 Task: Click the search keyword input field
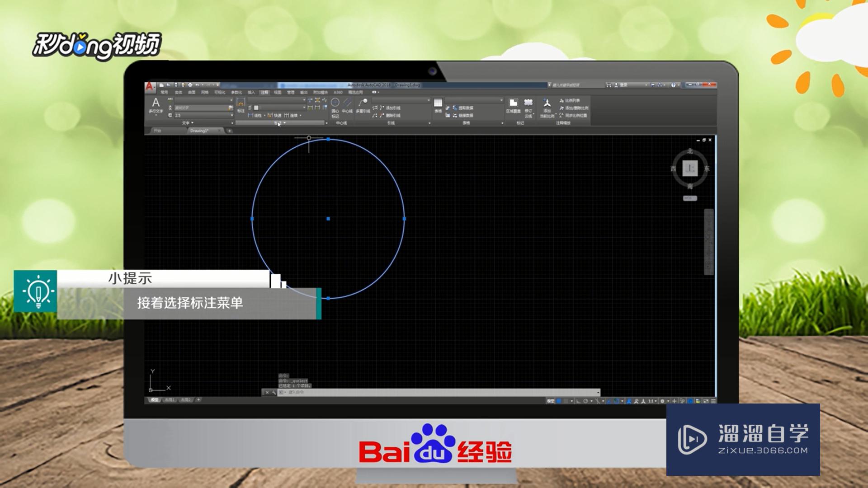tap(579, 85)
